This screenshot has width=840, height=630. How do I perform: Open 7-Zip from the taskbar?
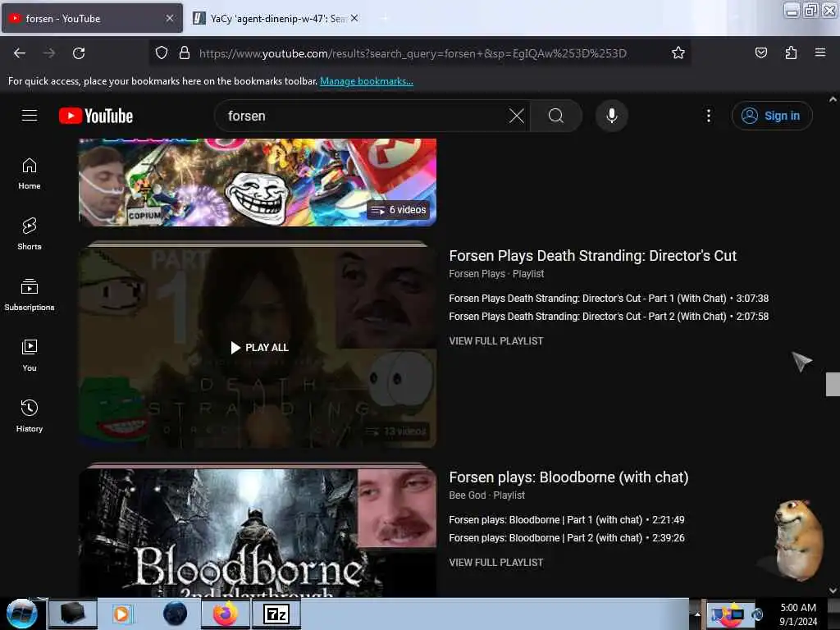(x=276, y=614)
